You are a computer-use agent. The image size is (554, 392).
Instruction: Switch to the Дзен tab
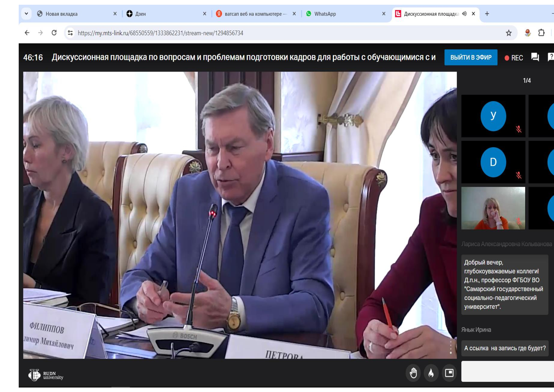140,14
